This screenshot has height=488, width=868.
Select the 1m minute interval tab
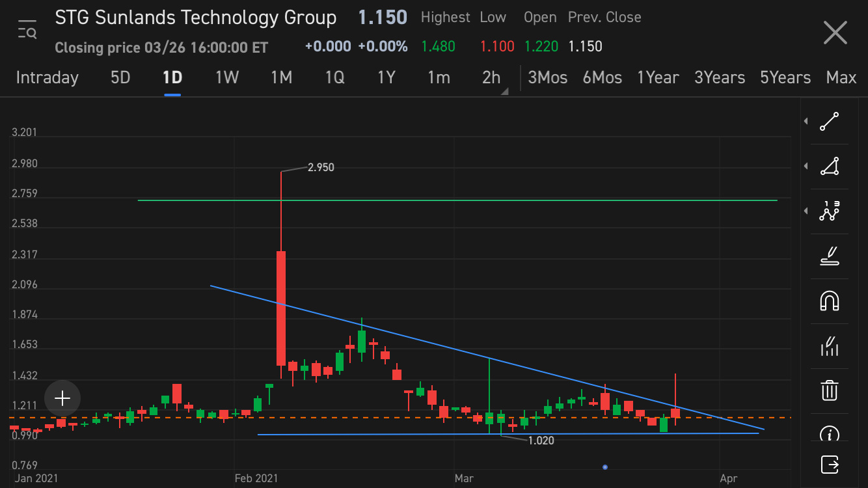pos(439,77)
